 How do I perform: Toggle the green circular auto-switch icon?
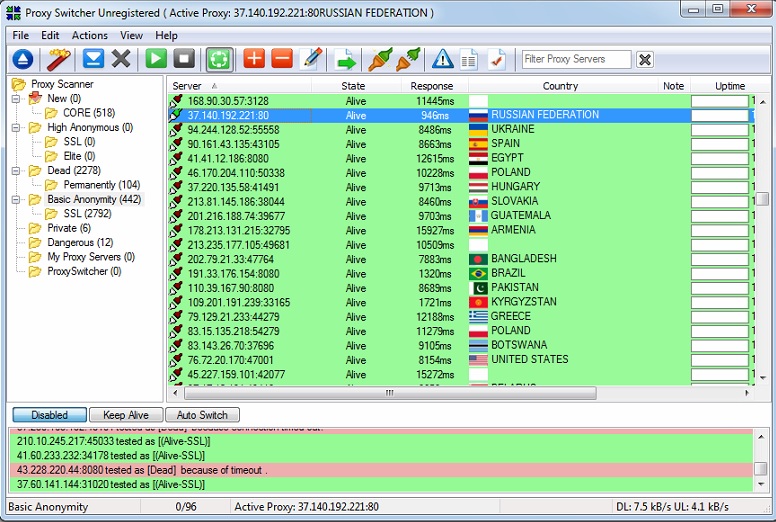point(219,59)
